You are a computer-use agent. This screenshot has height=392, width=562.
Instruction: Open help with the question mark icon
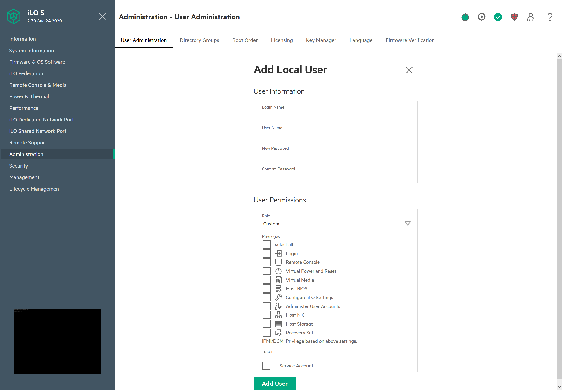[x=550, y=17]
